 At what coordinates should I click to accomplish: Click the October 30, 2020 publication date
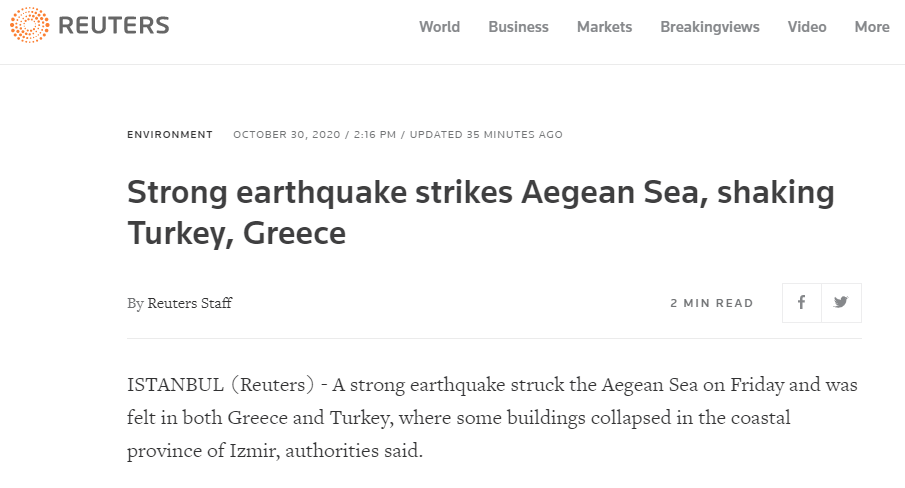tap(288, 135)
